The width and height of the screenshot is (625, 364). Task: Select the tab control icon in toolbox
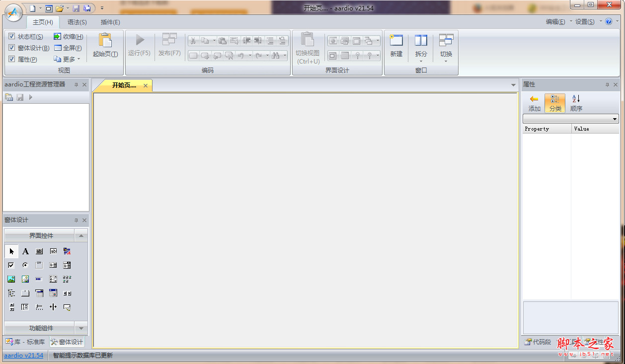point(25,293)
